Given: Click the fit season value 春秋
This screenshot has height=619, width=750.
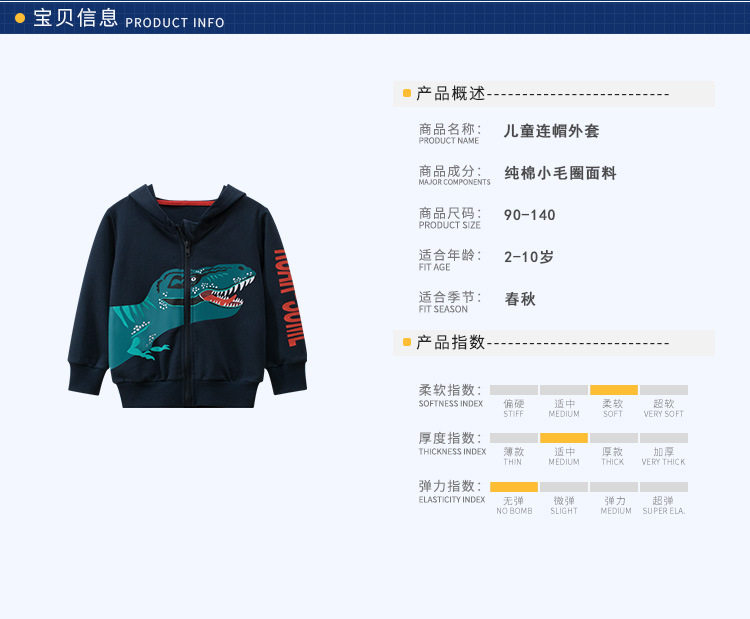Looking at the screenshot, I should coord(520,299).
